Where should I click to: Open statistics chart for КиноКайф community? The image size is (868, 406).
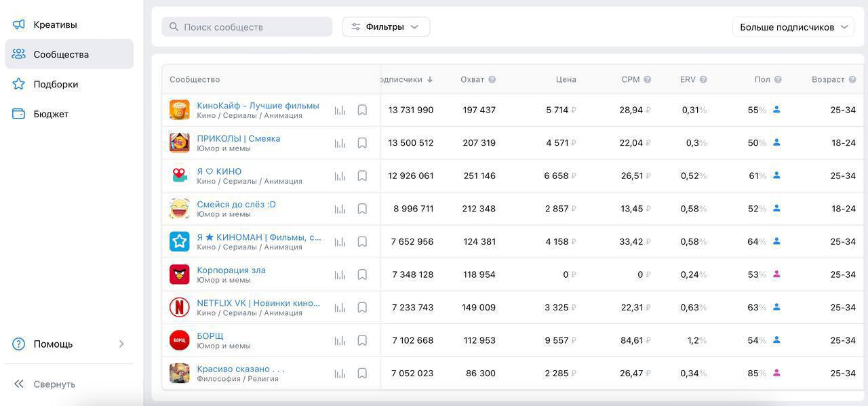click(x=340, y=110)
